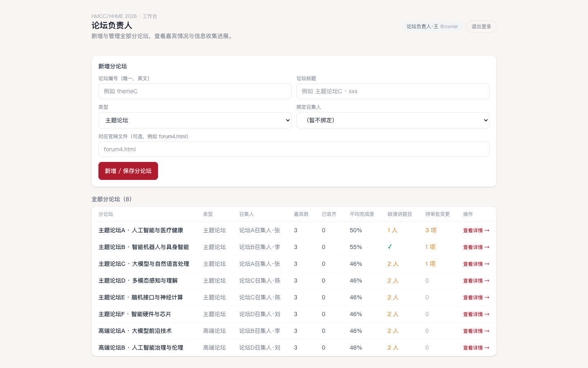Click convener 论坛B召集人·李 in 高端论坛A row
The image size is (588, 368).
pos(260,331)
